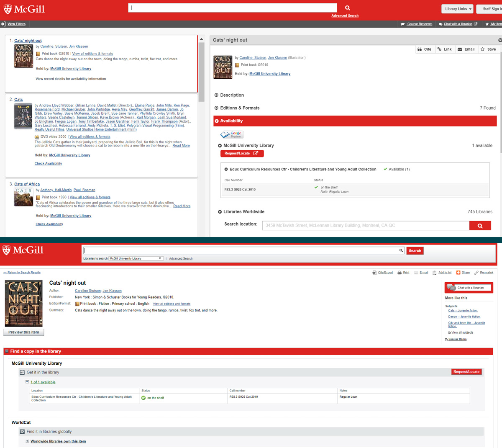This screenshot has width=502, height=448.
Task: Expand Worldwide libraries own this item
Action: click(x=27, y=441)
